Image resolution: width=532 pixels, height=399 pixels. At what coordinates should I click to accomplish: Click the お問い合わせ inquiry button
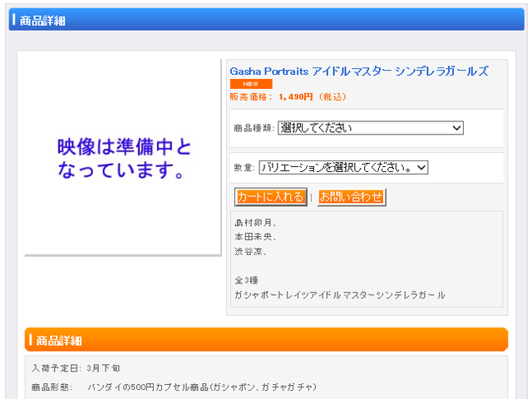(352, 197)
